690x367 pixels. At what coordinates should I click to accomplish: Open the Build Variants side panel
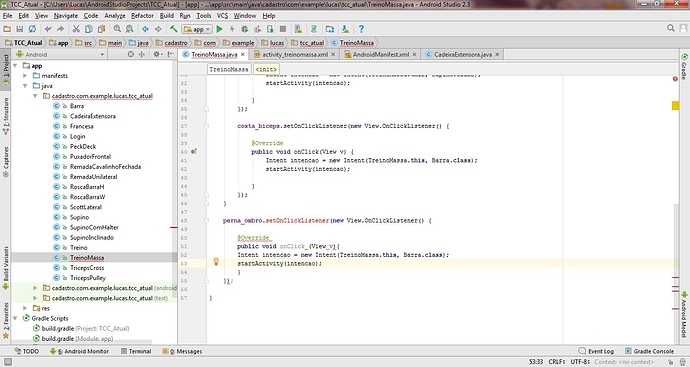6,268
